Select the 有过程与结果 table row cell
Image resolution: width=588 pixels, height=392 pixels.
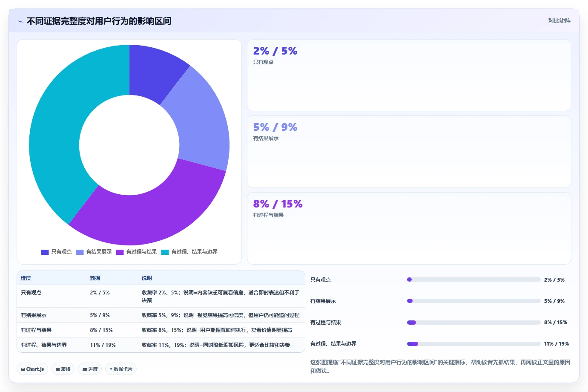(x=36, y=330)
